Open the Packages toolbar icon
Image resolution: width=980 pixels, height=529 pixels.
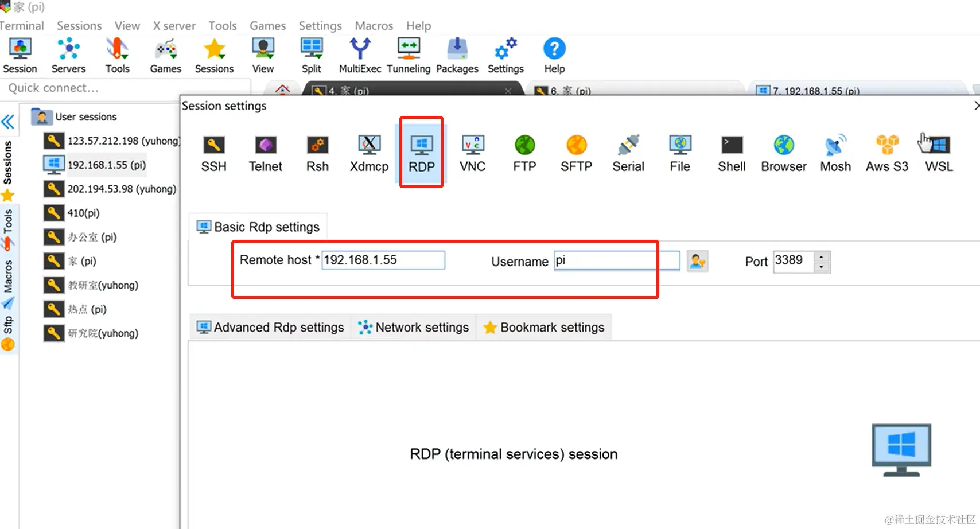coord(457,56)
